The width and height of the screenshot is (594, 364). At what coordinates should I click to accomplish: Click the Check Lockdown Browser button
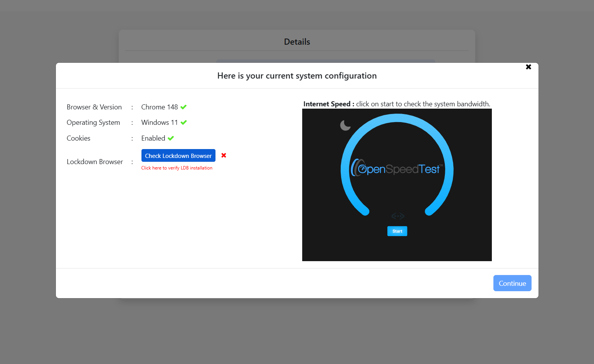tap(178, 156)
